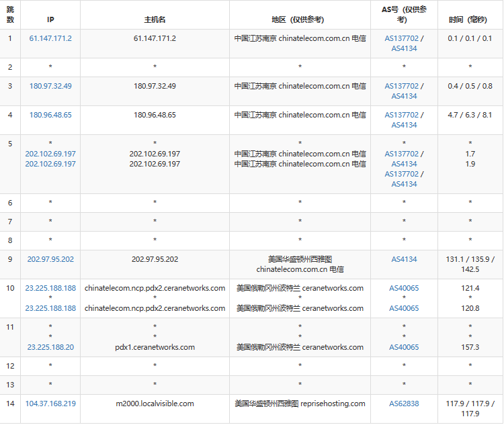
Task: Select region text 美国华盛顿州西雅图 reprisehosting.com
Action: (x=300, y=404)
